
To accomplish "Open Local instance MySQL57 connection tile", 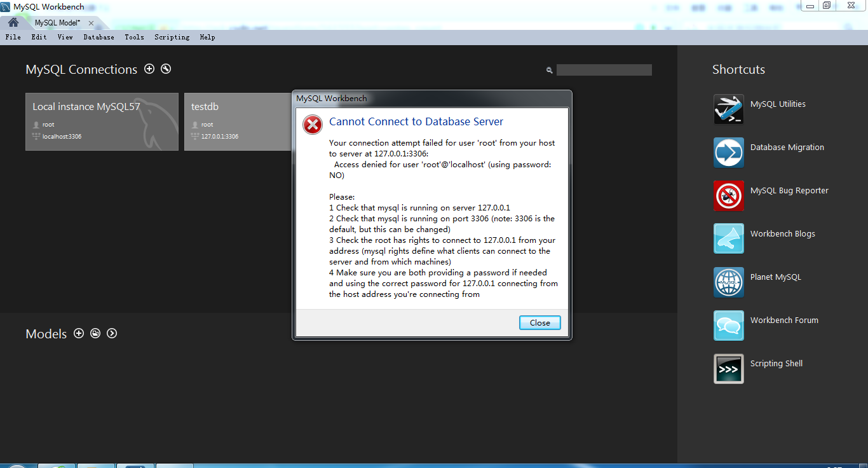I will tap(102, 121).
